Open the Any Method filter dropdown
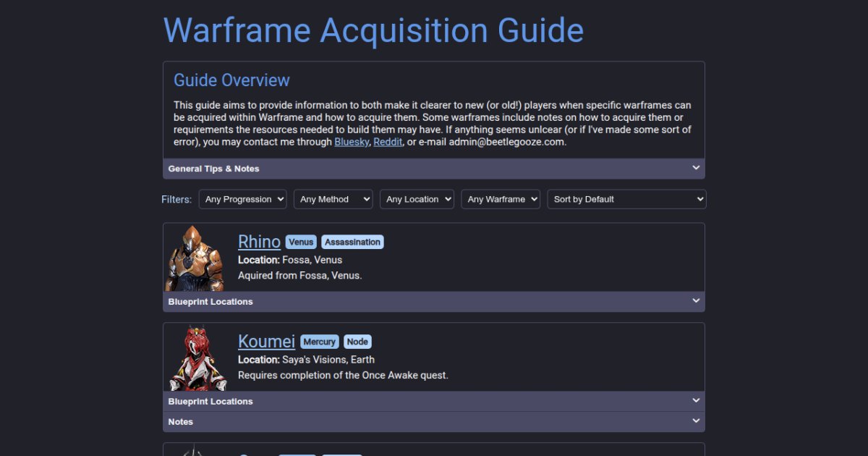Screen dimensions: 868x456 [333, 199]
